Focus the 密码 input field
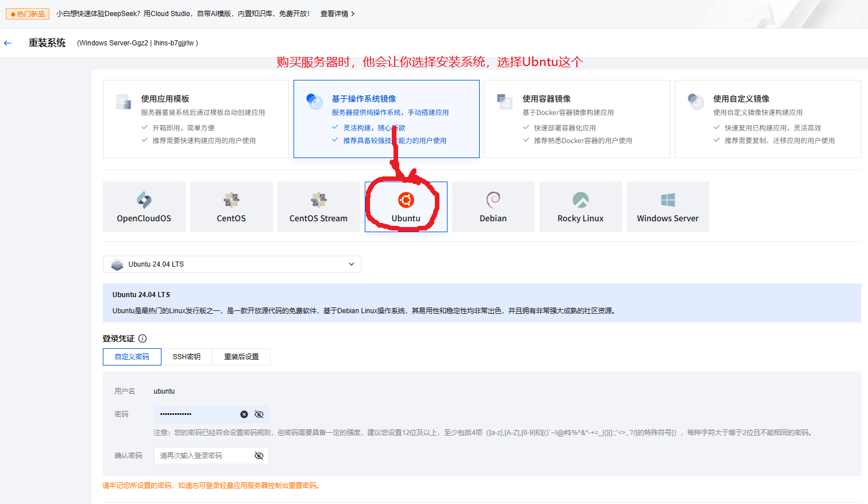Image resolution: width=868 pixels, height=504 pixels. [211, 414]
